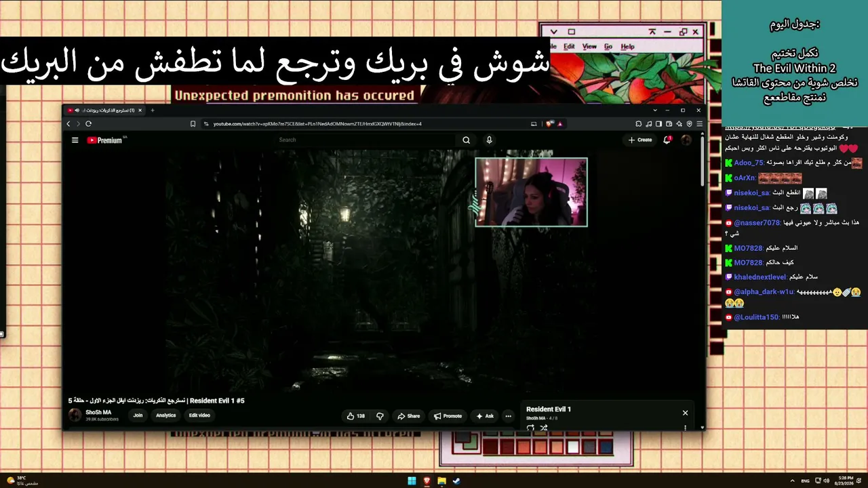Close the Resident Evil 1 playlist panel
The image size is (868, 488).
click(685, 413)
